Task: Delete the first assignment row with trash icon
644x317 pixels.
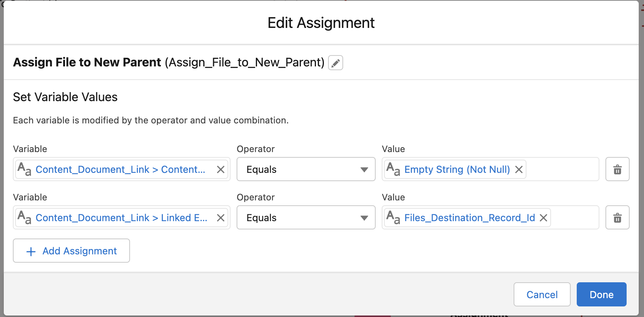Action: [617, 169]
